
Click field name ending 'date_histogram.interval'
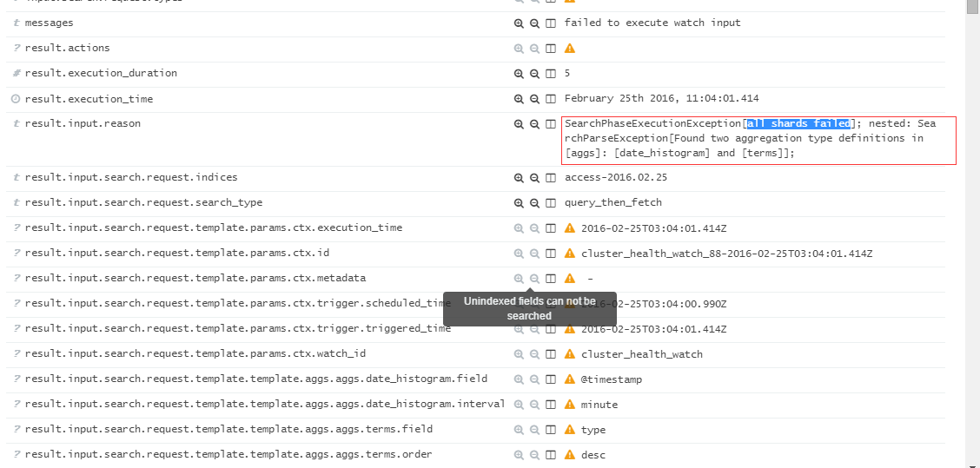tap(265, 405)
